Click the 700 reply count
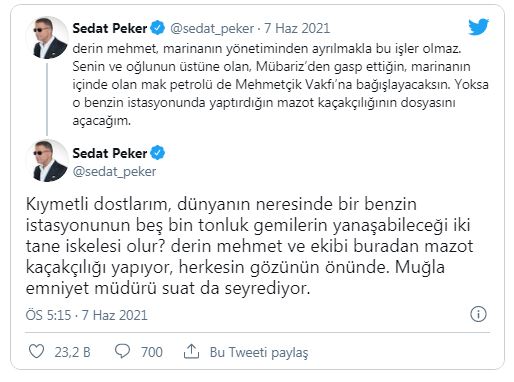The height and width of the screenshot is (382, 514). (152, 352)
